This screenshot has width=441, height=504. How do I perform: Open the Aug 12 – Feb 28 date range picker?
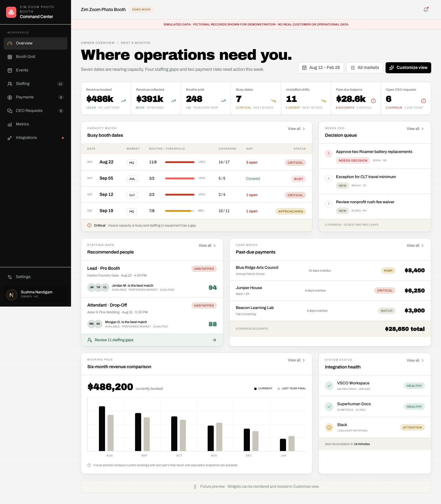[x=321, y=68]
